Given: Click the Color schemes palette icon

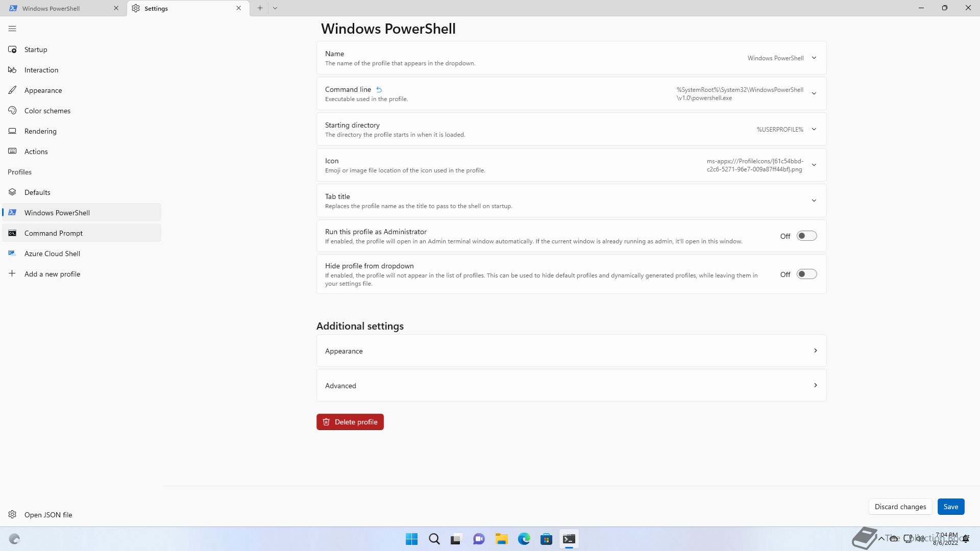Looking at the screenshot, I should 12,111.
